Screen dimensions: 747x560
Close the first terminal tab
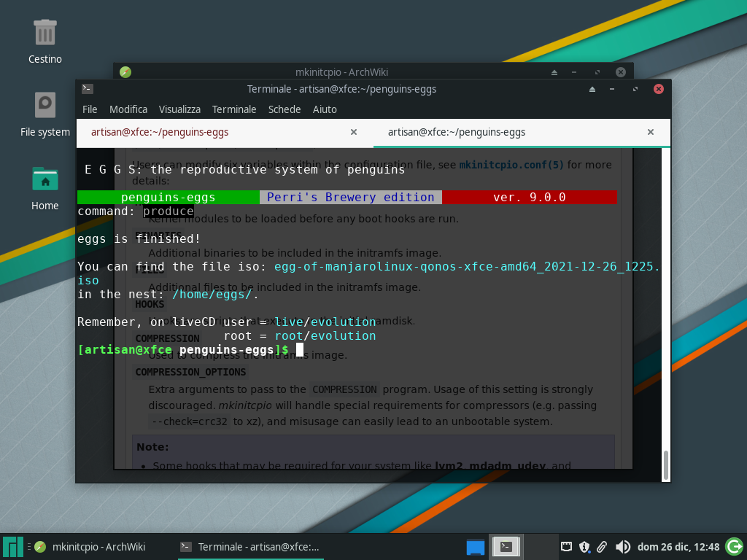354,133
